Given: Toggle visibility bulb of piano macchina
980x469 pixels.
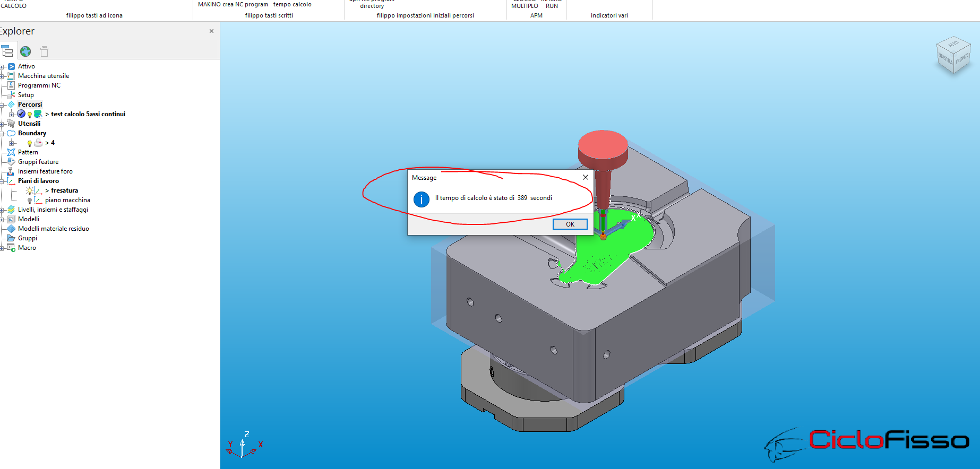Looking at the screenshot, I should [30, 201].
